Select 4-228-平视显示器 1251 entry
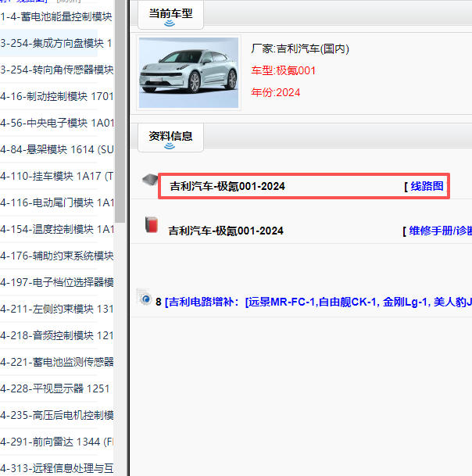Viewport: 472px width, 476px height. (x=55, y=388)
